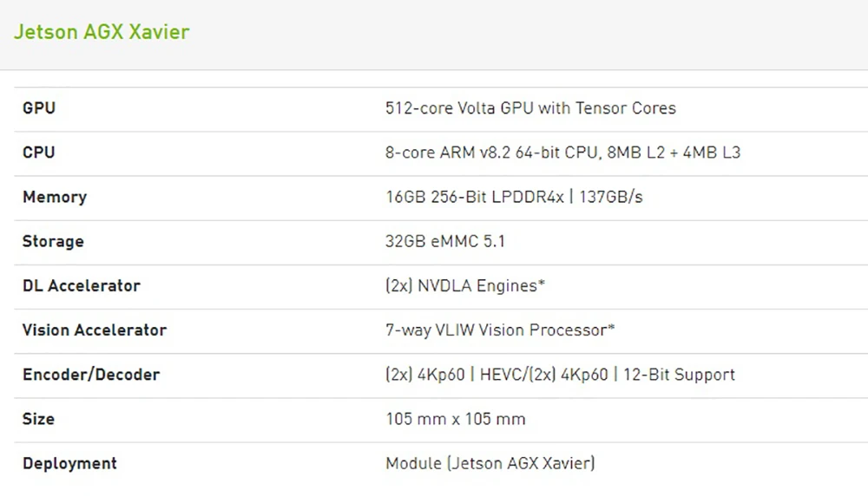The height and width of the screenshot is (496, 868).
Task: Select the CPU row label
Action: [x=39, y=153]
